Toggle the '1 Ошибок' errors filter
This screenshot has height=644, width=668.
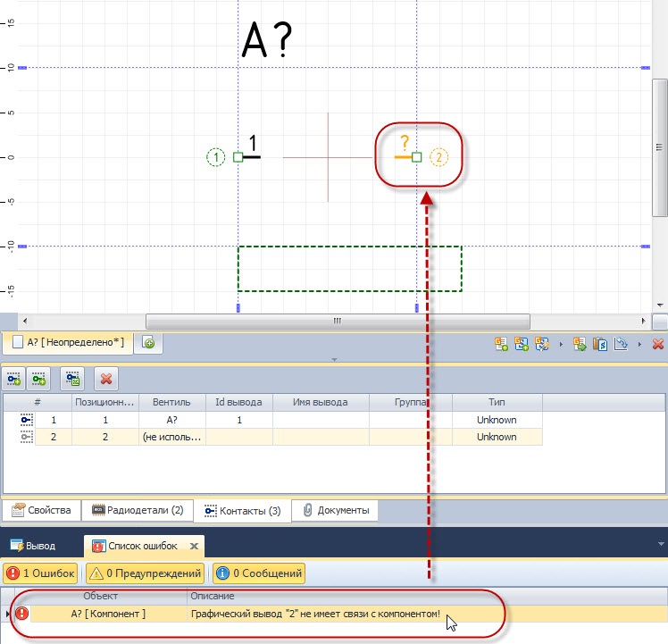(41, 573)
